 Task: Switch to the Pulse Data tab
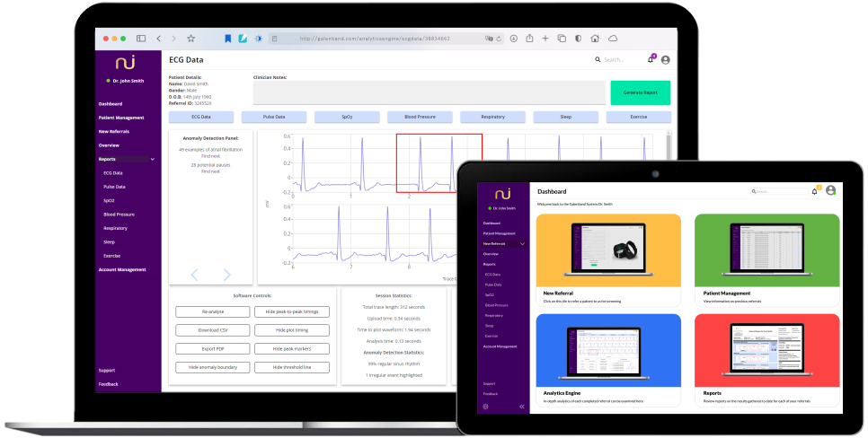pos(274,117)
